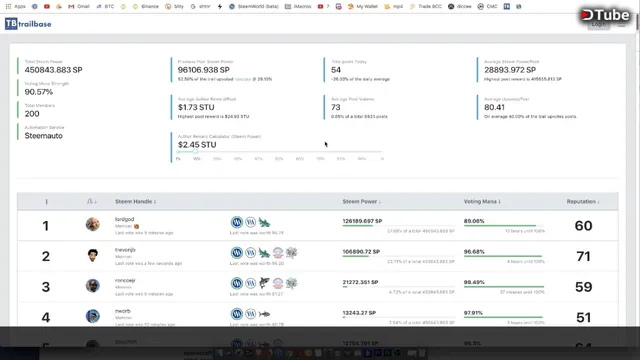Open the Trade BCC bookmark
This screenshot has width=640, height=360.
(x=426, y=7)
